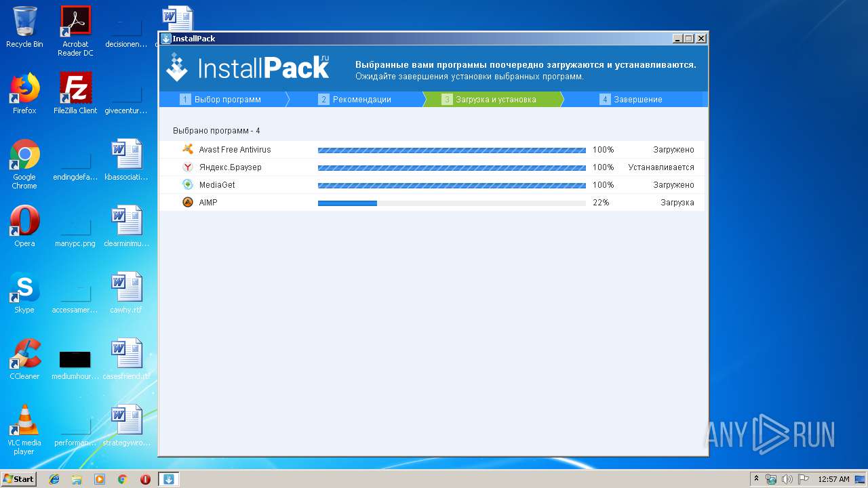This screenshot has width=868, height=488.
Task: Open the Windows Start menu
Action: point(18,479)
